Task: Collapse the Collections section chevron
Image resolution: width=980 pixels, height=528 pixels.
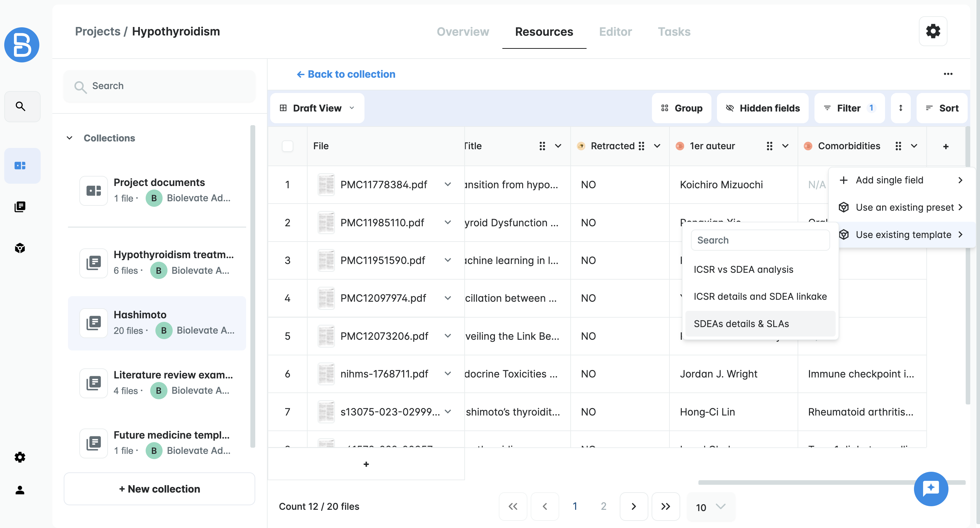Action: [69, 138]
